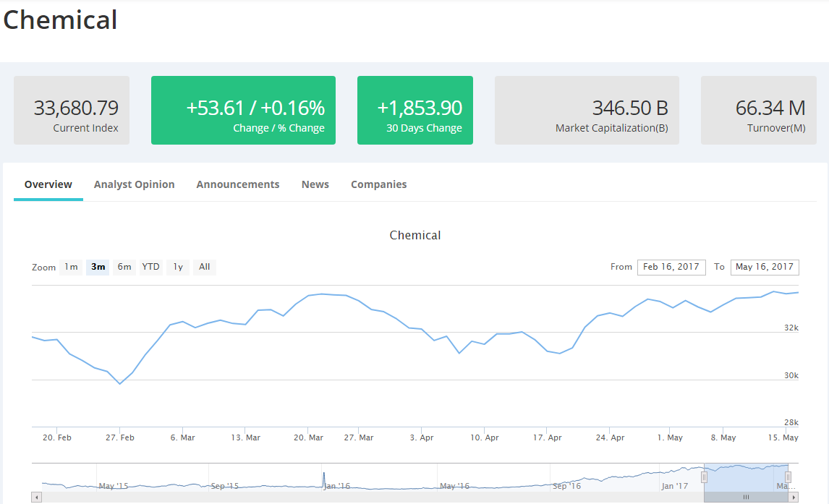The height and width of the screenshot is (504, 829).
Task: Select the 1y zoom range
Action: coord(177,267)
